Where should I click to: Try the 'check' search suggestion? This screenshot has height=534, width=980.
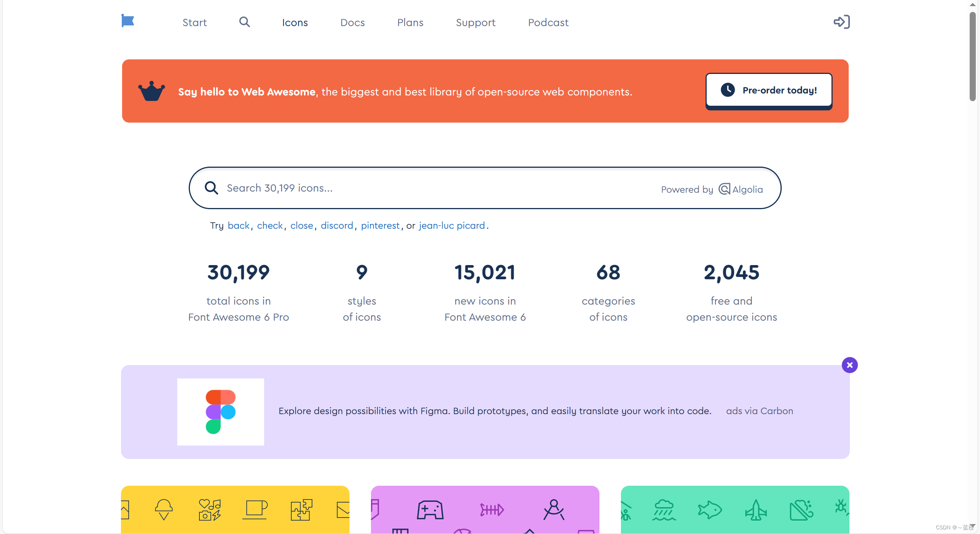(x=270, y=226)
